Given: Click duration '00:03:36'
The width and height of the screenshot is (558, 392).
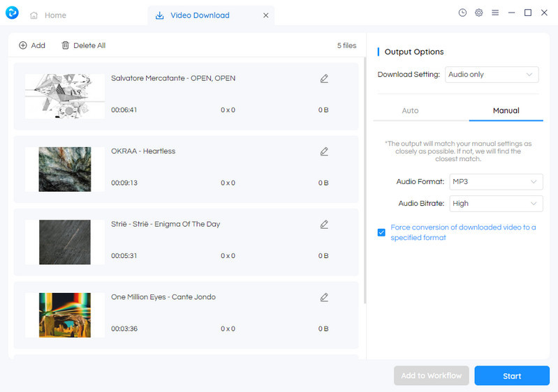Looking at the screenshot, I should click(x=124, y=329).
